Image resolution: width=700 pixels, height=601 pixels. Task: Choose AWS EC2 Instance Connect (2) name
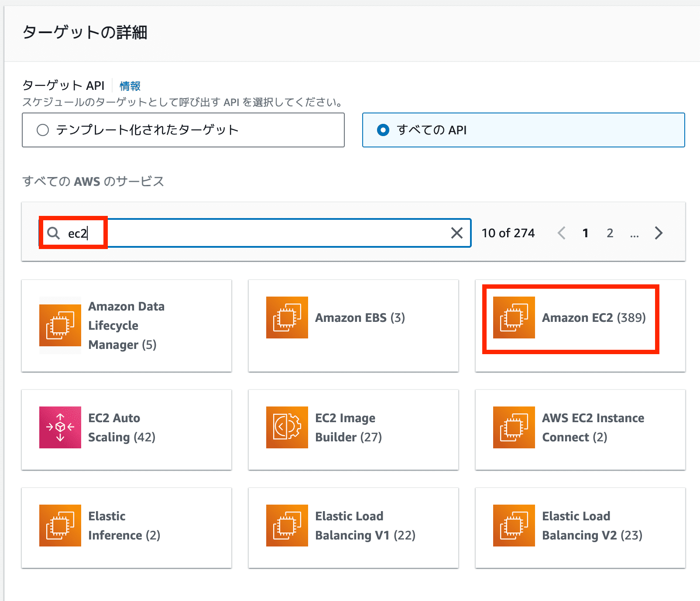pyautogui.click(x=593, y=427)
